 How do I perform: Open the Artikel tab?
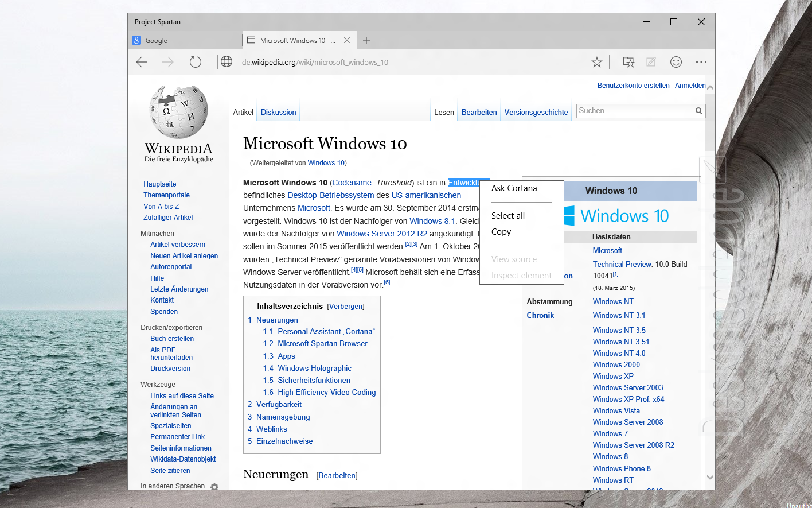click(243, 112)
